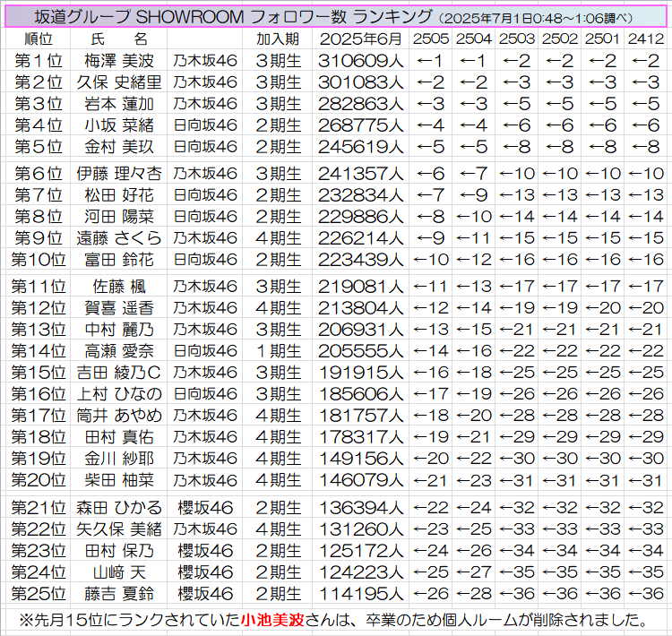This screenshot has width=672, height=636.
Task: Click the 2505 column header
Action: (x=431, y=39)
